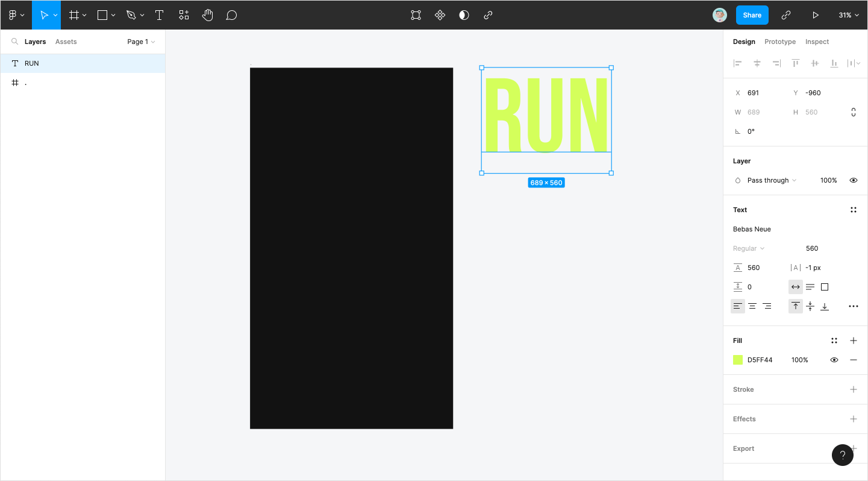Click Align horizontal centers icon
This screenshot has height=481, width=868.
757,63
